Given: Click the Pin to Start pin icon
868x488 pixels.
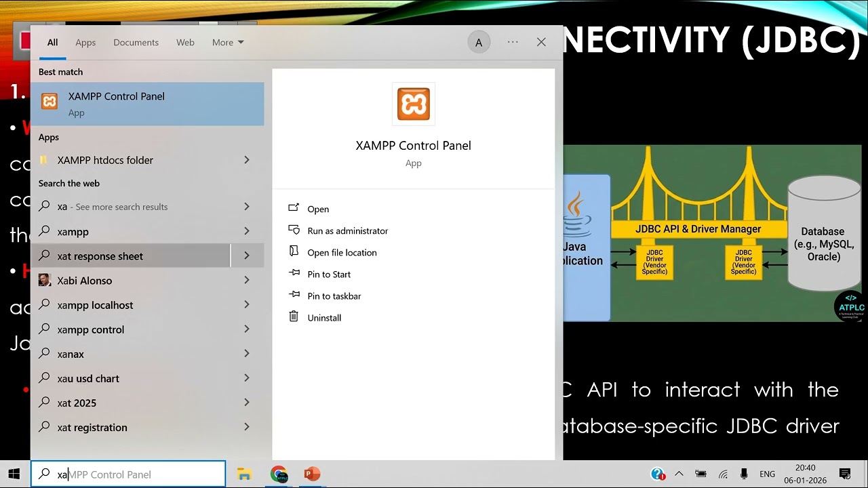Looking at the screenshot, I should pyautogui.click(x=294, y=273).
